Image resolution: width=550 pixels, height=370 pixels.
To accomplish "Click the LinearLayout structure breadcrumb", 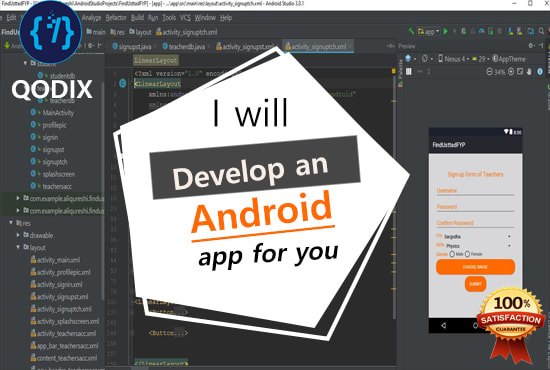I will [156, 60].
